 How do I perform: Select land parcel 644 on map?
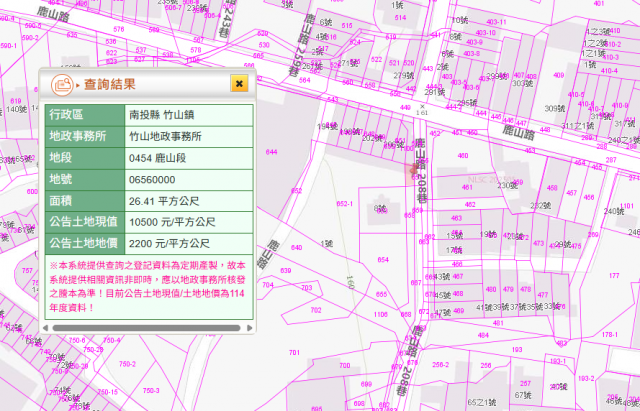coord(272,152)
